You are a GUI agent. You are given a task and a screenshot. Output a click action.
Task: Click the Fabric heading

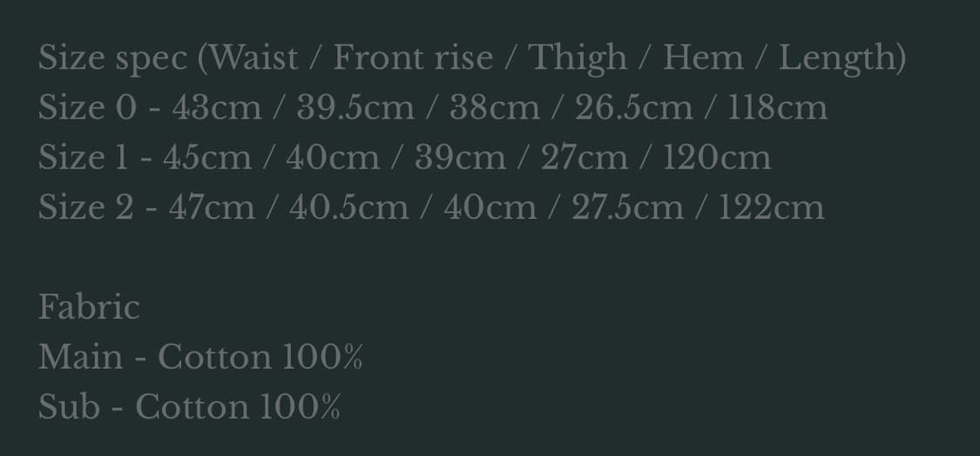[x=89, y=307]
